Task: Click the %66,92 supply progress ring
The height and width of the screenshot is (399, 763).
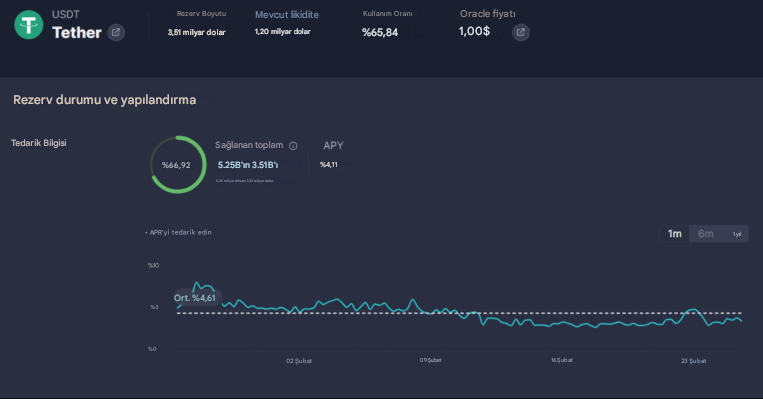Action: pyautogui.click(x=178, y=164)
